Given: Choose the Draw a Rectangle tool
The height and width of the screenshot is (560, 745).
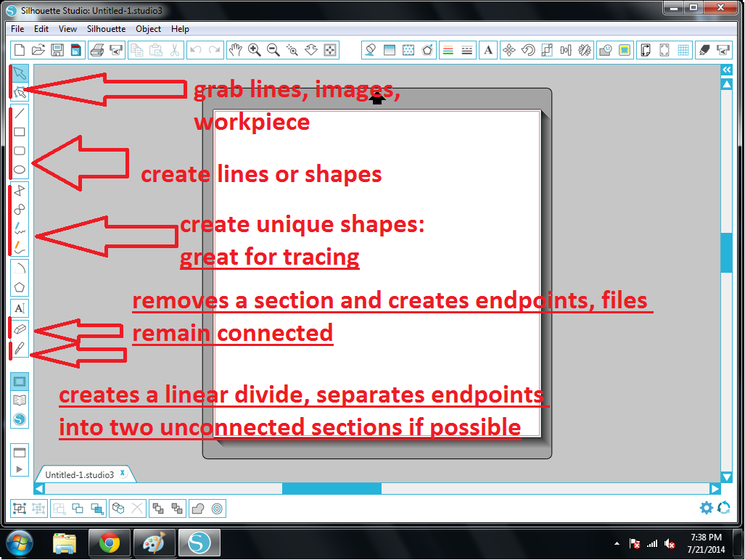Looking at the screenshot, I should click(x=20, y=132).
